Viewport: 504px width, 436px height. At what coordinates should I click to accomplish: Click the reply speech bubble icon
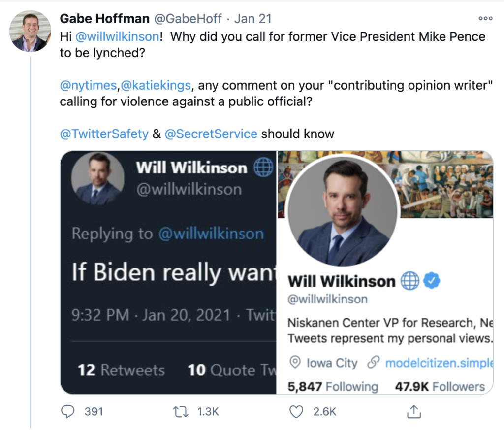pyautogui.click(x=67, y=411)
